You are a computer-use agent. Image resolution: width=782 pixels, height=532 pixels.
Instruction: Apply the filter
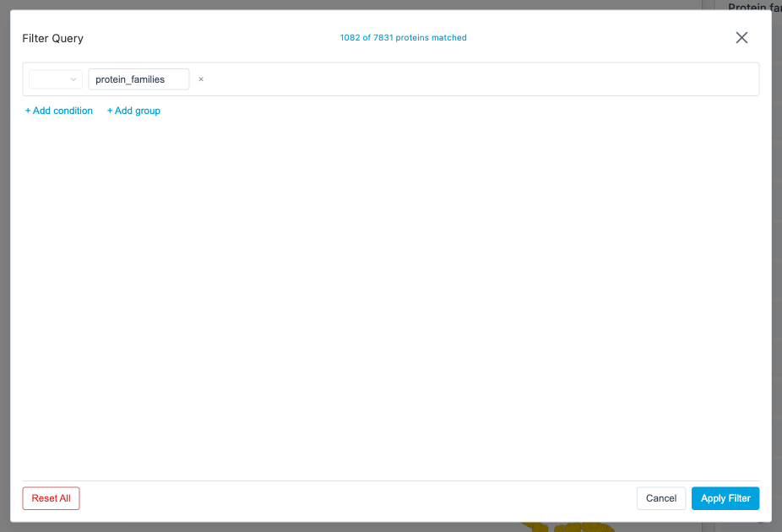(725, 498)
